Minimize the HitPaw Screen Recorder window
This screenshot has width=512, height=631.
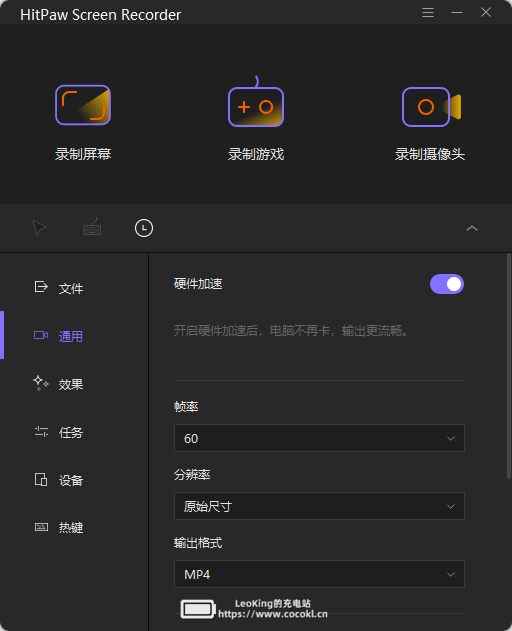click(457, 12)
